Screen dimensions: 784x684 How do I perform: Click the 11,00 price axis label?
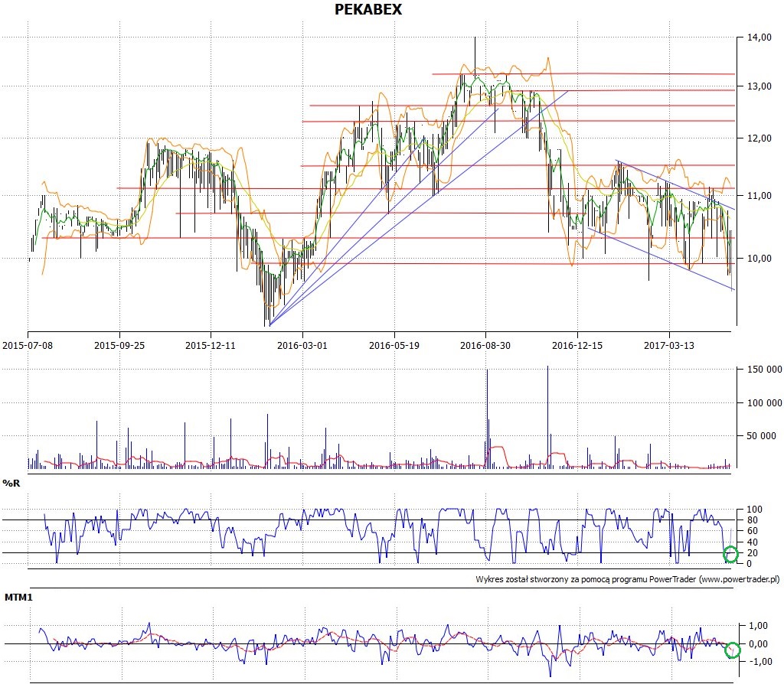[x=759, y=195]
